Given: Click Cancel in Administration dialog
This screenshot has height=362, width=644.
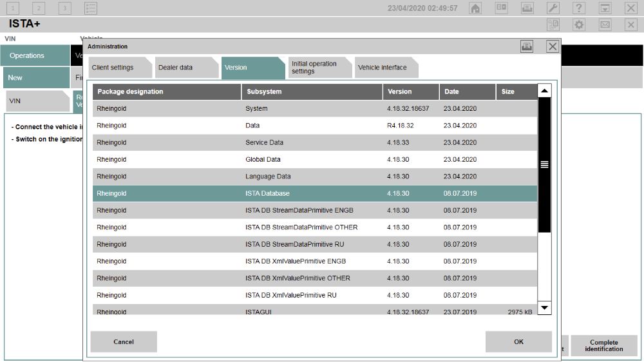Looking at the screenshot, I should (124, 341).
